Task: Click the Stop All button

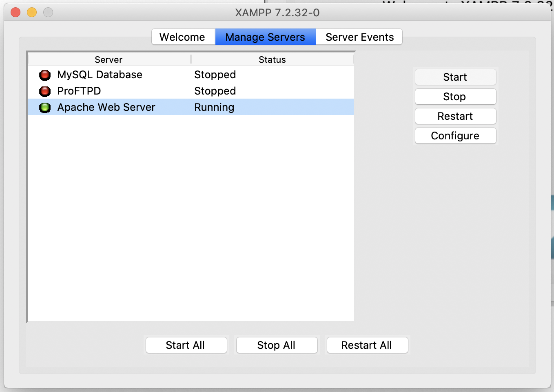Action: (277, 345)
